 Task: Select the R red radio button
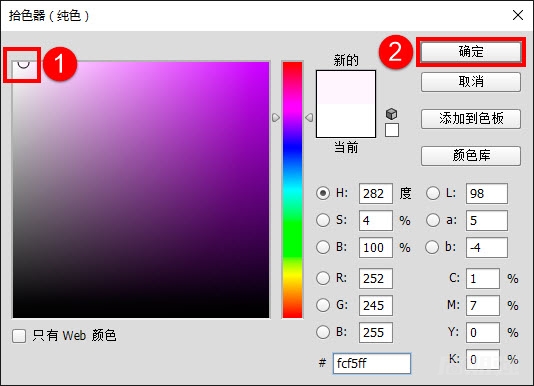tap(323, 278)
